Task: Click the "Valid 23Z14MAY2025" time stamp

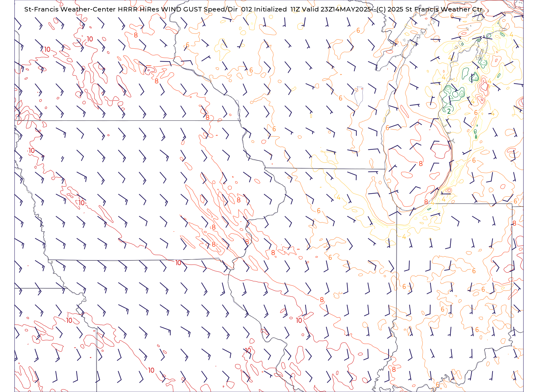Action: (337, 9)
